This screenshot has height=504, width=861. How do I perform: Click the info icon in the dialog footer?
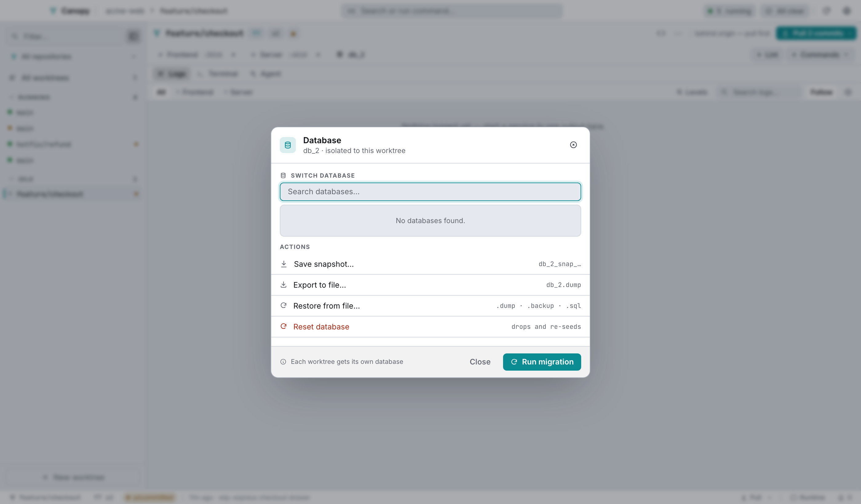[283, 362]
